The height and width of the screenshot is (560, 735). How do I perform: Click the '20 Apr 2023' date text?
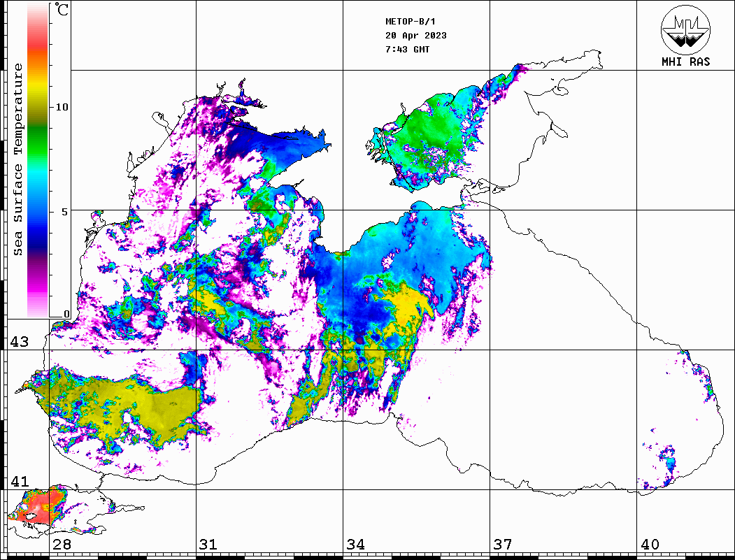point(416,36)
